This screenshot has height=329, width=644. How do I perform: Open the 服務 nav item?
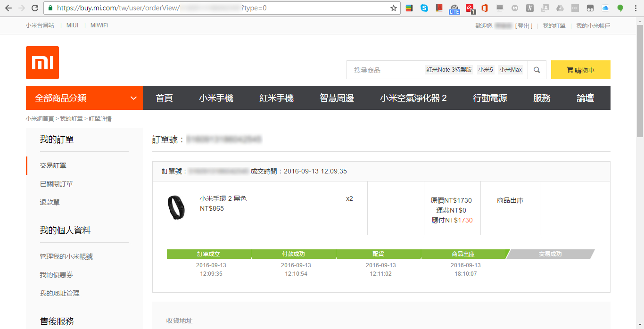[x=542, y=98]
